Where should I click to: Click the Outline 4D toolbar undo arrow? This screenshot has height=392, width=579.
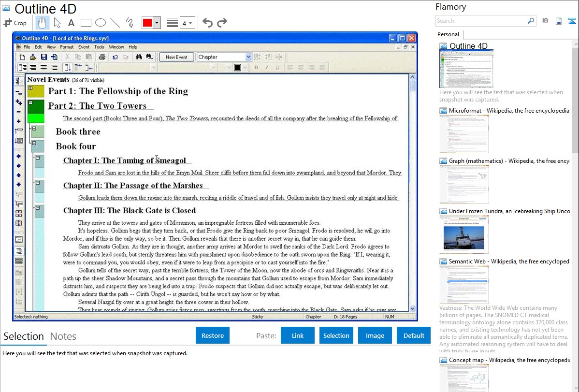point(115,57)
